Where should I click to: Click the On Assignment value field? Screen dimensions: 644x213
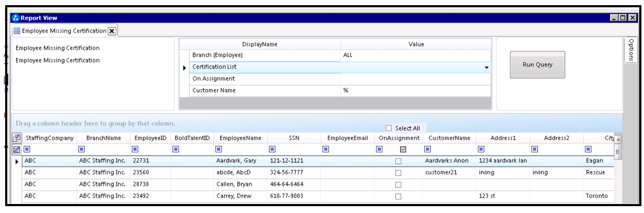click(x=416, y=79)
